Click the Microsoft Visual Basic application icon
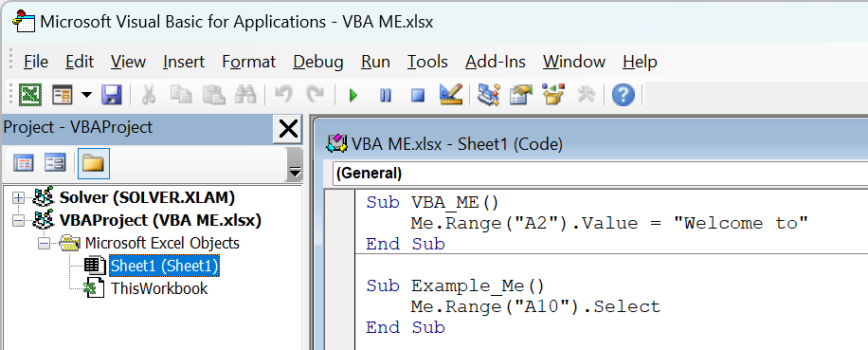This screenshot has height=350, width=868. pos(25,21)
